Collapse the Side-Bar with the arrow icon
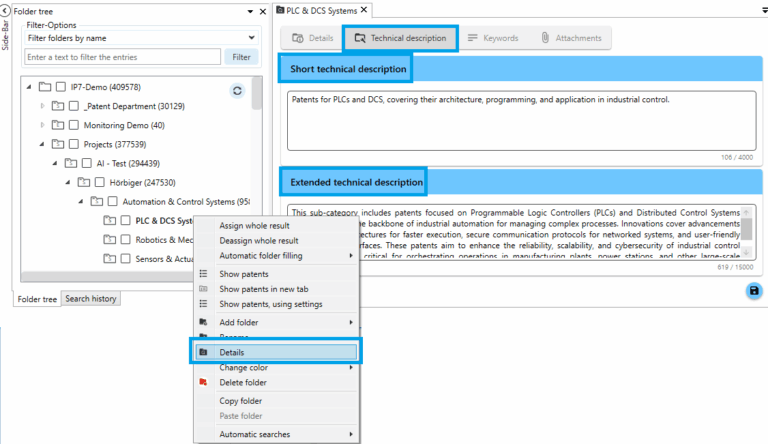This screenshot has height=444, width=768. tap(5, 8)
